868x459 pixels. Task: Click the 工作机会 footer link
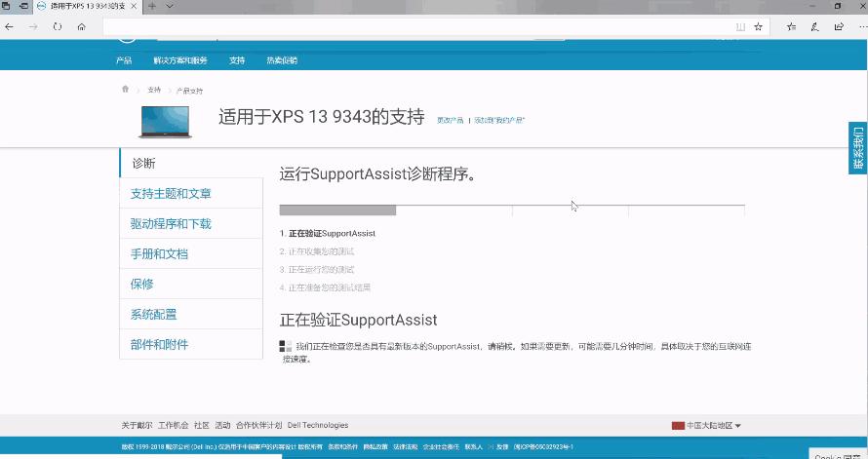click(174, 425)
